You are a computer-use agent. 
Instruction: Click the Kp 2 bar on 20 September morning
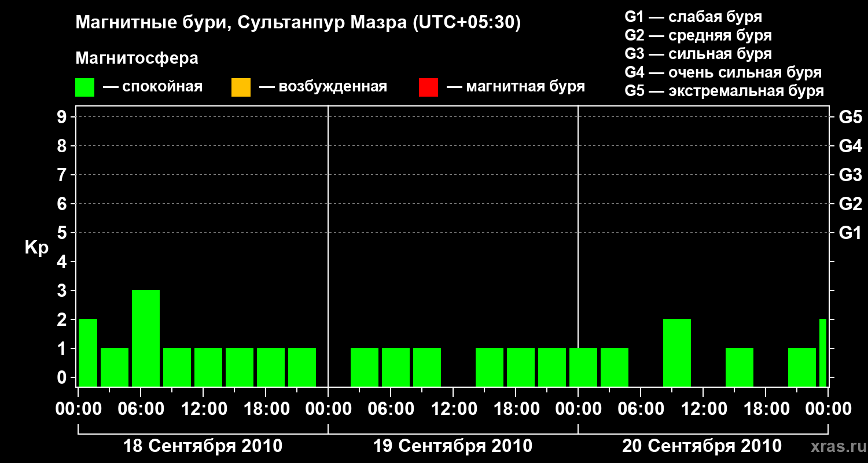coord(677,352)
